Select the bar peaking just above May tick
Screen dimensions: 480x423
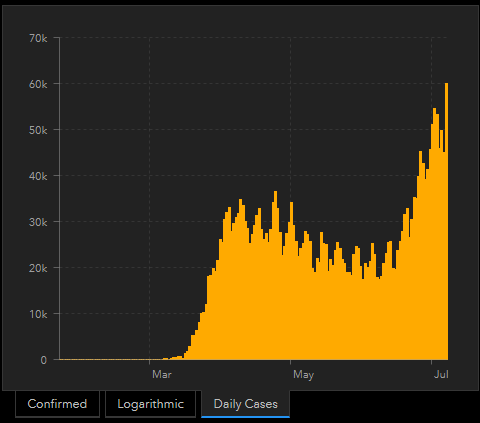(x=291, y=281)
